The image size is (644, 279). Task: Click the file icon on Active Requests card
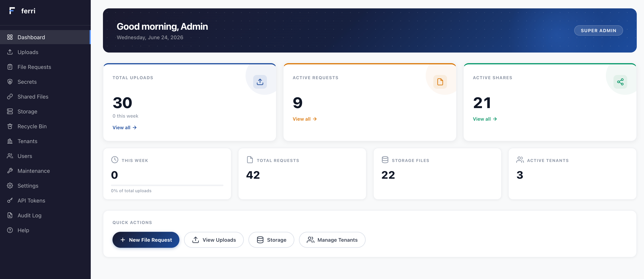click(440, 82)
